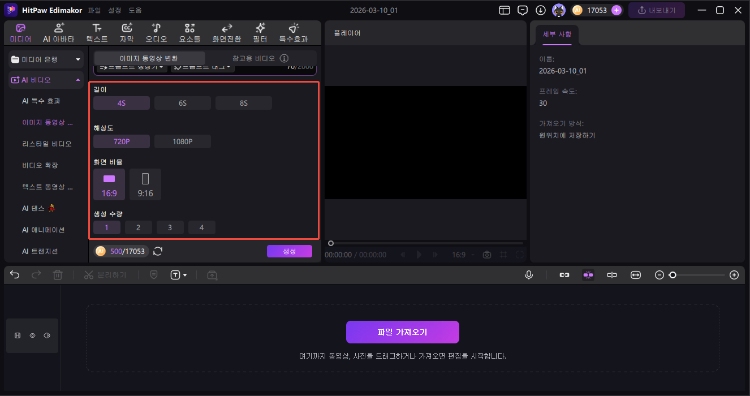Screen dimensions: 750x396
Task: Click the user avatar icon
Action: [559, 10]
